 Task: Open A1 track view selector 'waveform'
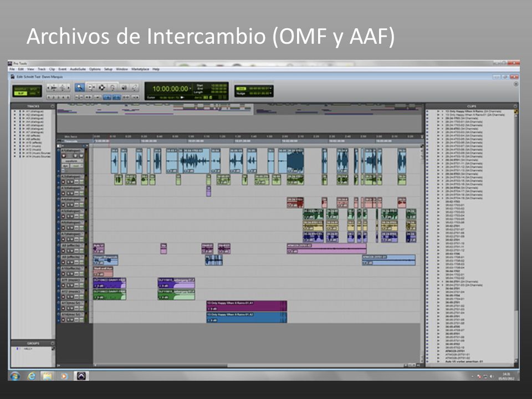coord(72,161)
